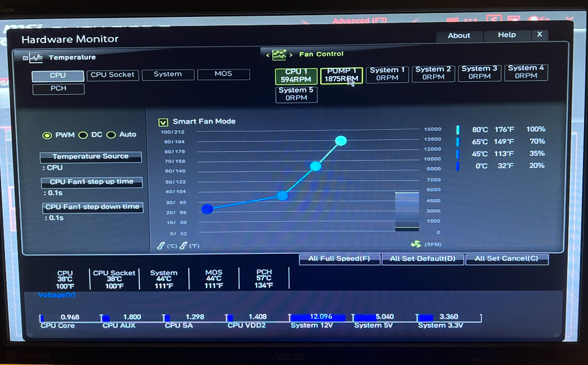Open CPU Fan1 step down time setting

pos(92,207)
